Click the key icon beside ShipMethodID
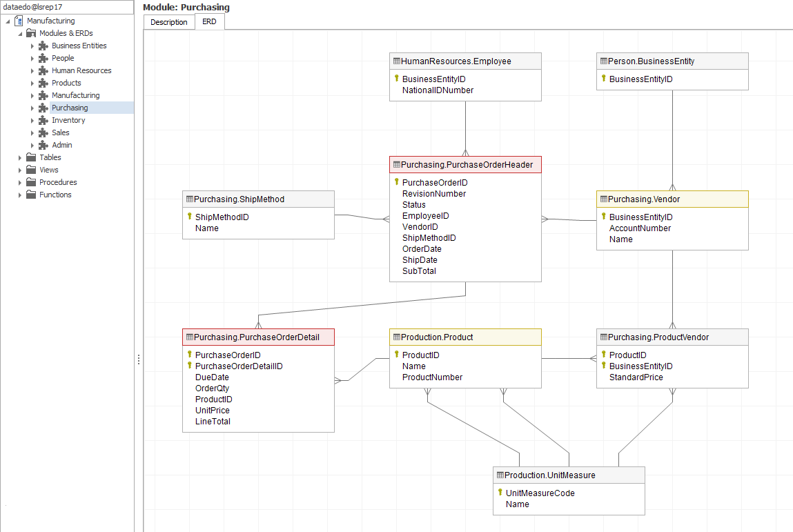 coord(188,217)
